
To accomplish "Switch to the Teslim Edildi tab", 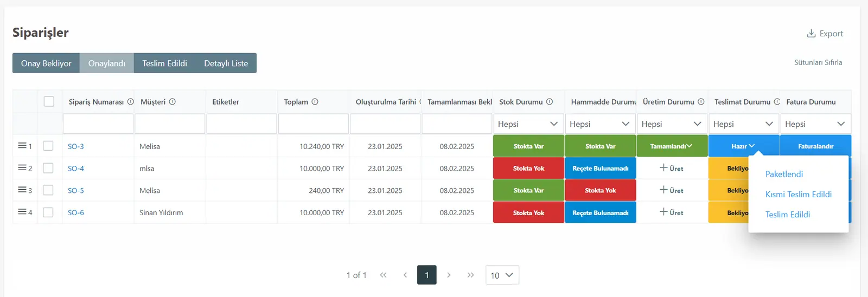I will 164,63.
